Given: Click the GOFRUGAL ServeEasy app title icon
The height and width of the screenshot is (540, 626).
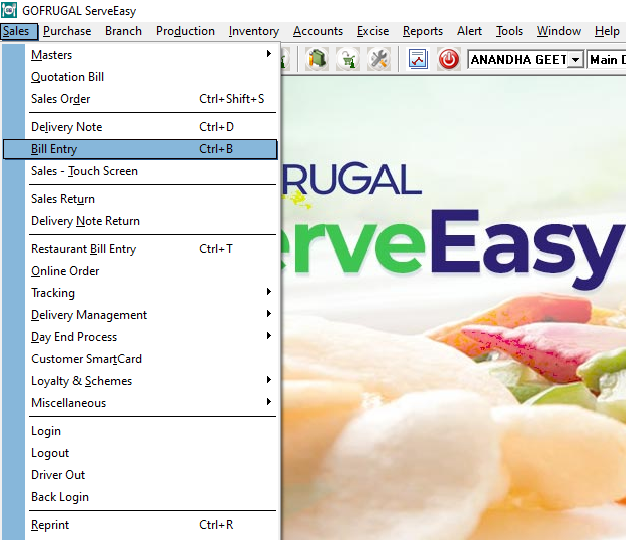Looking at the screenshot, I should pyautogui.click(x=9, y=10).
